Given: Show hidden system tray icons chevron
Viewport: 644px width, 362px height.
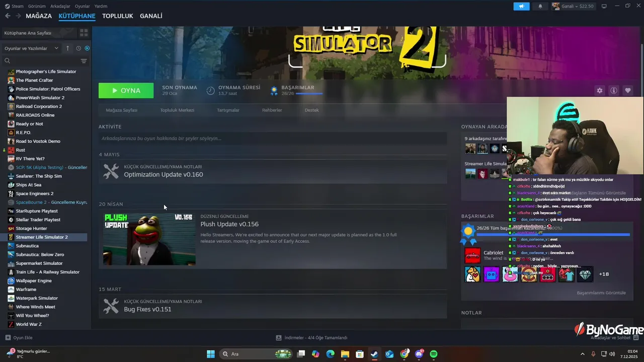Looking at the screenshot, I should coord(583,354).
